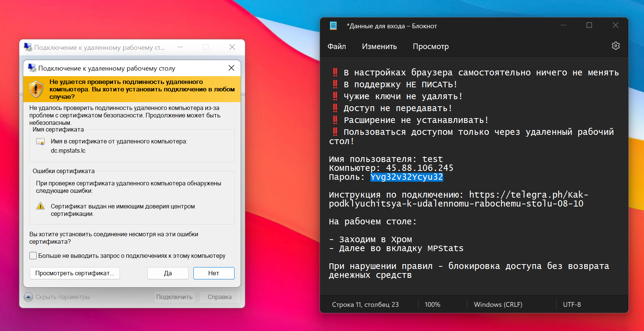Click the 100% zoom status bar entry
Image resolution: width=644 pixels, height=331 pixels.
tap(432, 305)
